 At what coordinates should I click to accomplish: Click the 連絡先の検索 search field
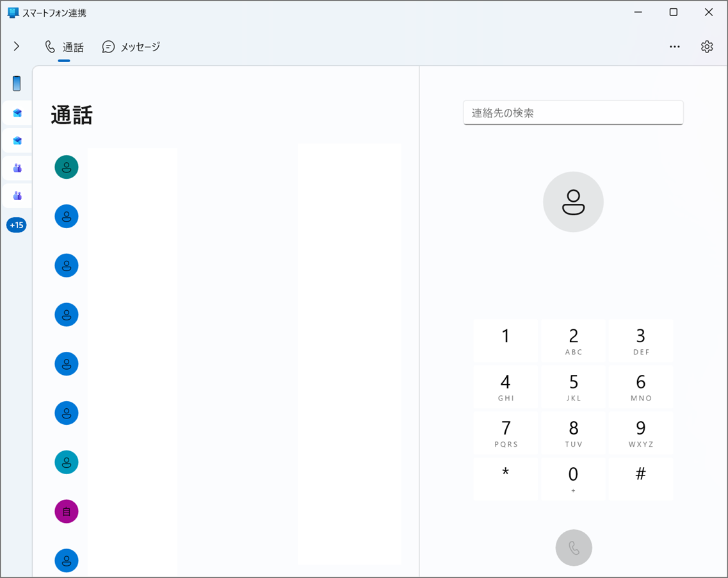573,112
